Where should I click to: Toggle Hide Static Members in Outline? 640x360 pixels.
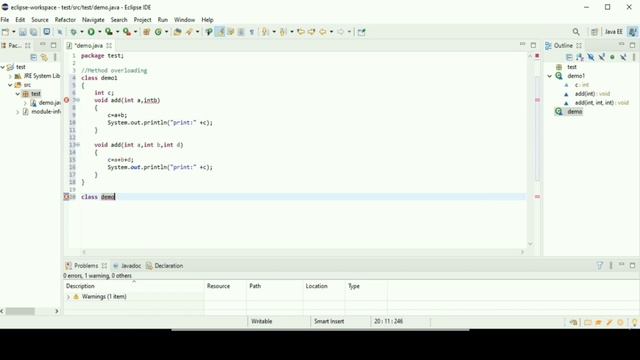tap(602, 57)
